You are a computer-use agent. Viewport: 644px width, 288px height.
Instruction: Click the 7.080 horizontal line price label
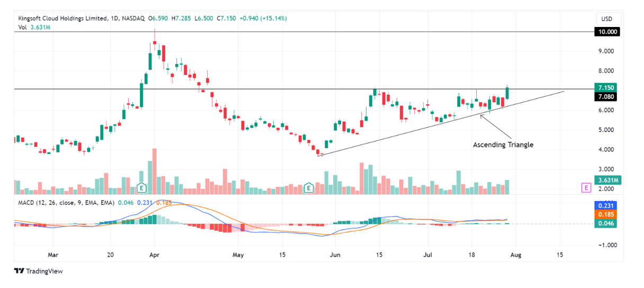[x=607, y=97]
